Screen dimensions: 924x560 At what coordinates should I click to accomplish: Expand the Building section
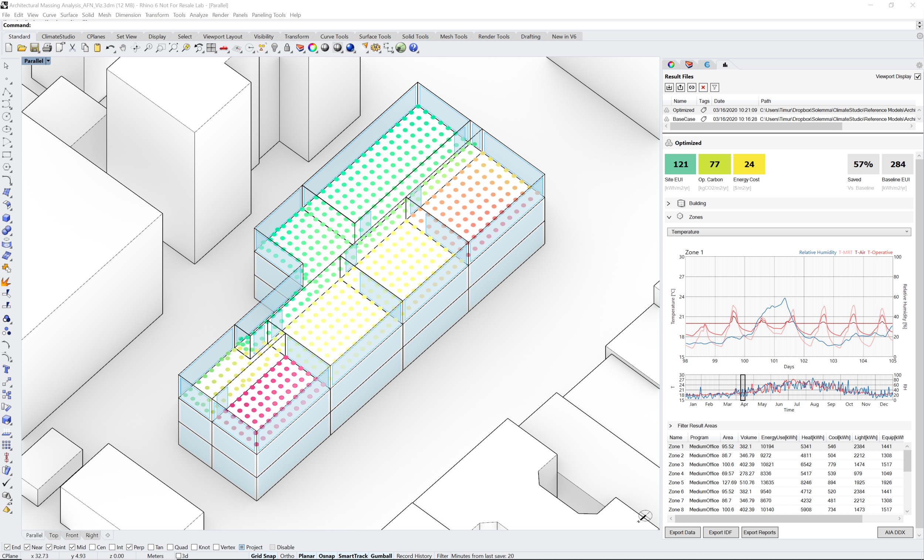coord(668,203)
